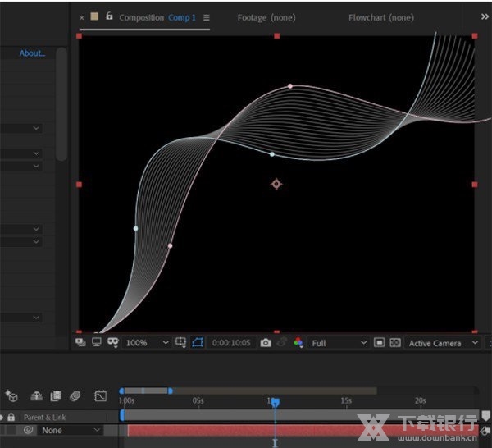Screen dimensions: 492x448
Task: Toggle the composition panel lock
Action: (x=109, y=17)
